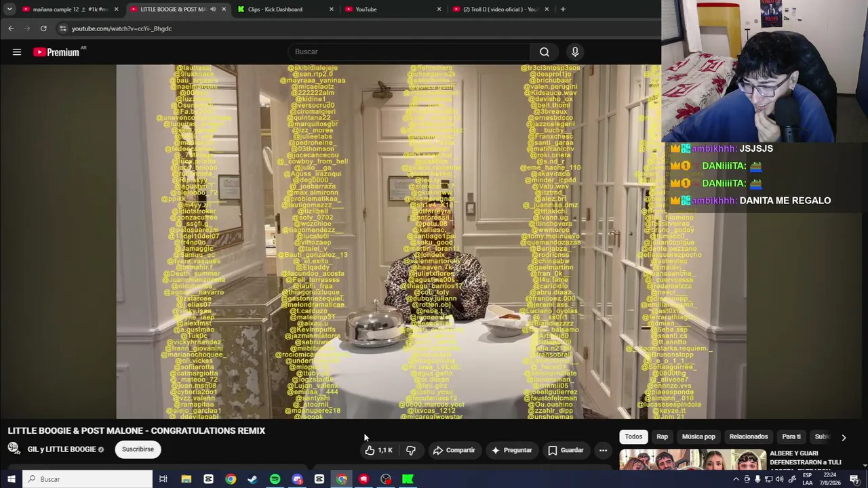Reload the page with the refresh icon
Image resolution: width=868 pixels, height=488 pixels.
[x=43, y=28]
